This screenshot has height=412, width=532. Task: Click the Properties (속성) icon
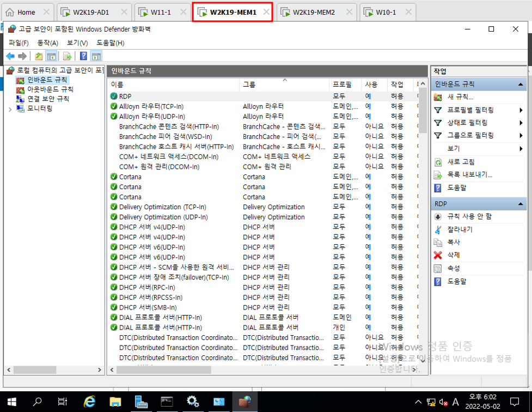(438, 268)
